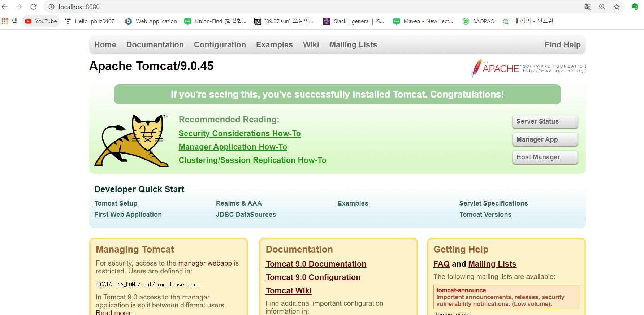This screenshot has width=644, height=315.
Task: Open Configuration in the nav bar
Action: coord(220,45)
